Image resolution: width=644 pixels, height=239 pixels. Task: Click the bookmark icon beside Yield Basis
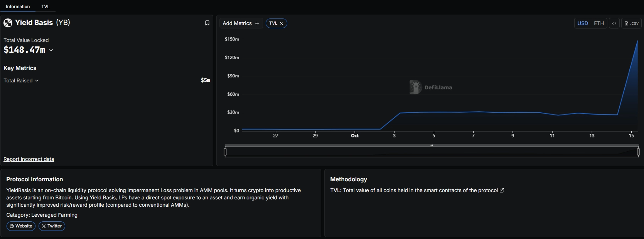[207, 23]
